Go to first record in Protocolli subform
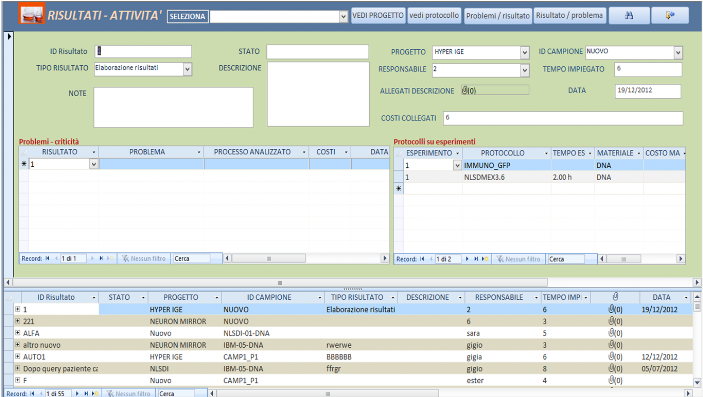This screenshot has height=397, width=703. click(422, 259)
